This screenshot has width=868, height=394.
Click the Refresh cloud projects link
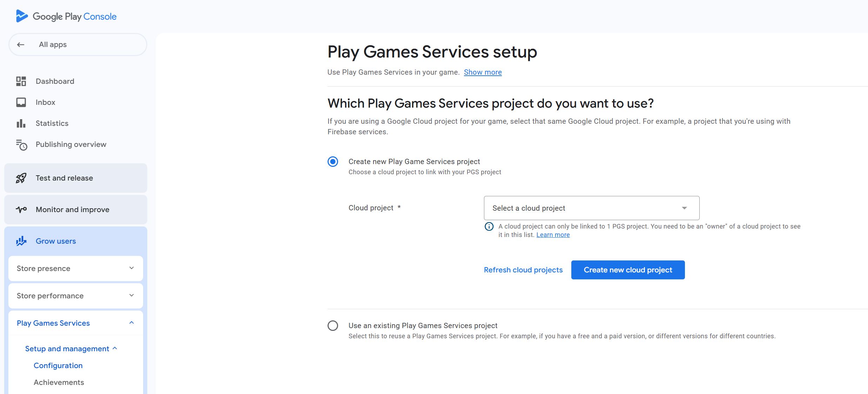point(523,270)
